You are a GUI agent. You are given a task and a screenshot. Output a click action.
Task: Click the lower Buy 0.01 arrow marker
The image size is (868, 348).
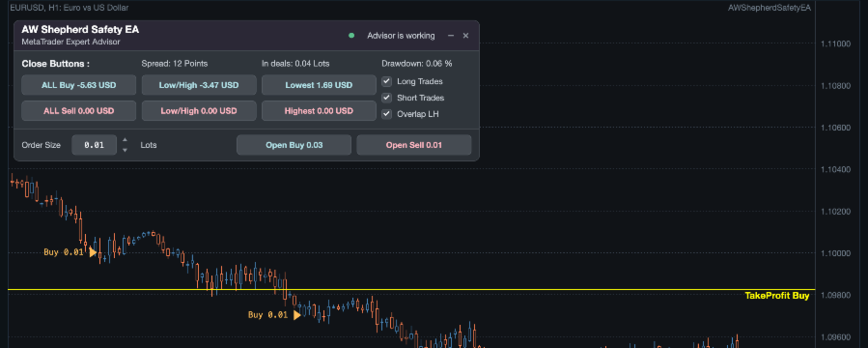click(296, 315)
